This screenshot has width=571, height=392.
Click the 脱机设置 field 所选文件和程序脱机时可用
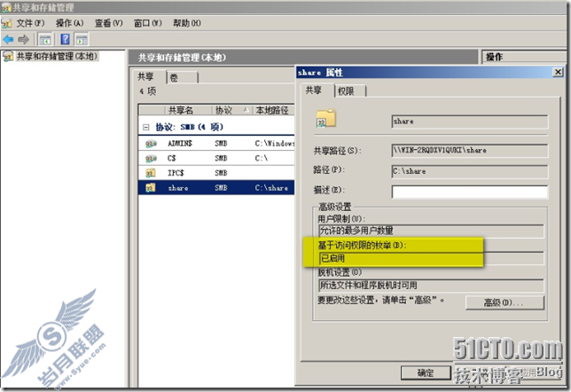(x=431, y=286)
